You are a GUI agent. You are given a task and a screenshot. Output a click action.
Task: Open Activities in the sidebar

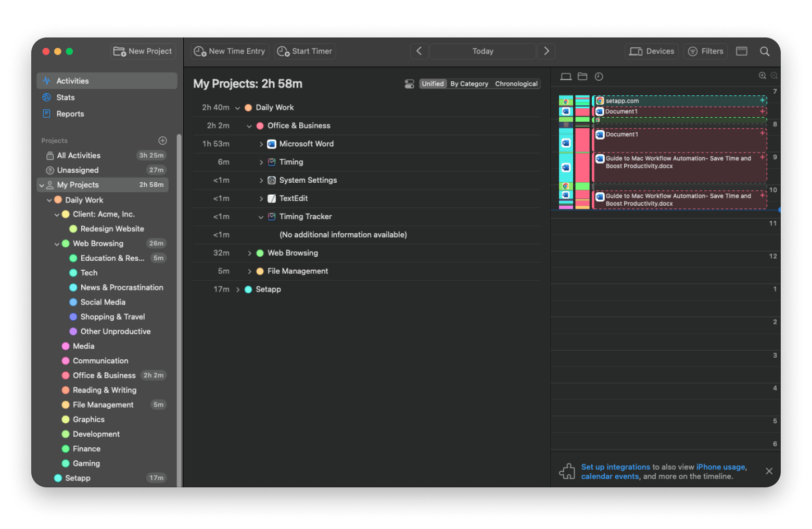click(107, 81)
